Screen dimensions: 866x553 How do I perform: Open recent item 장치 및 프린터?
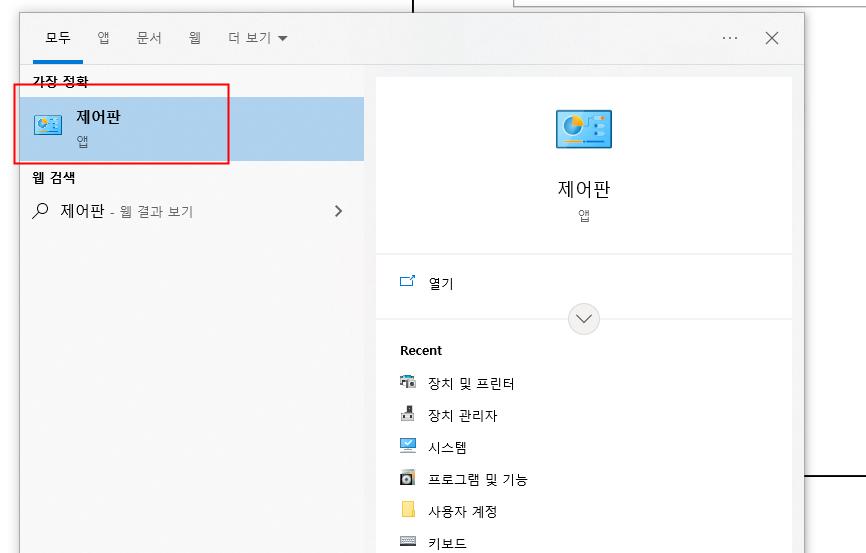click(x=471, y=383)
